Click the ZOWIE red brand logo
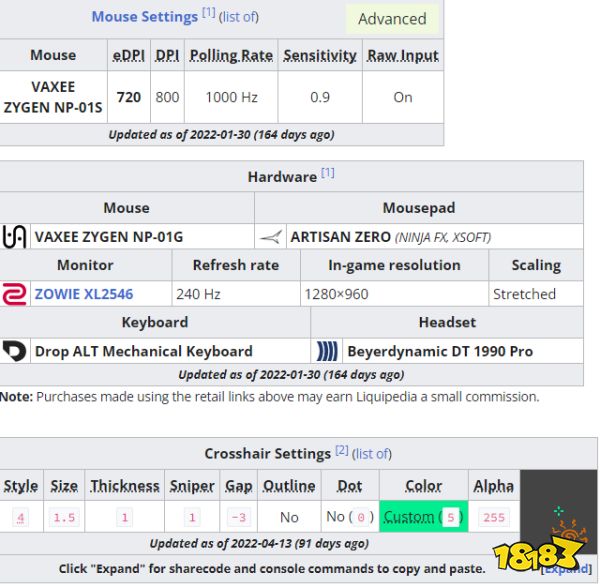This screenshot has height=588, width=600. pyautogui.click(x=15, y=294)
